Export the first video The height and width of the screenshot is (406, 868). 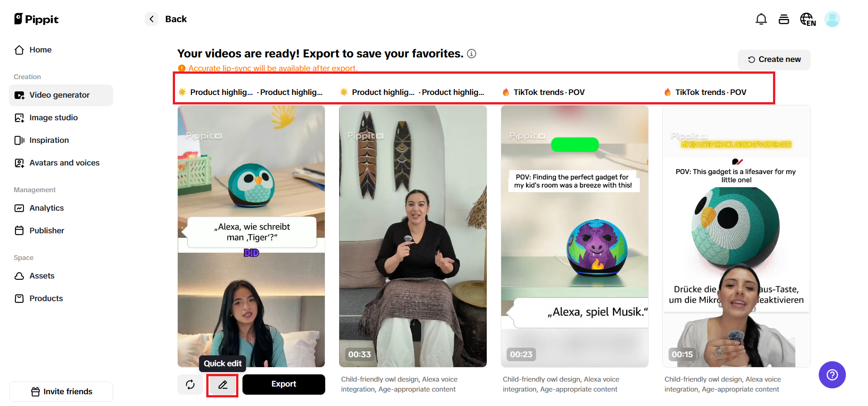[x=284, y=384]
